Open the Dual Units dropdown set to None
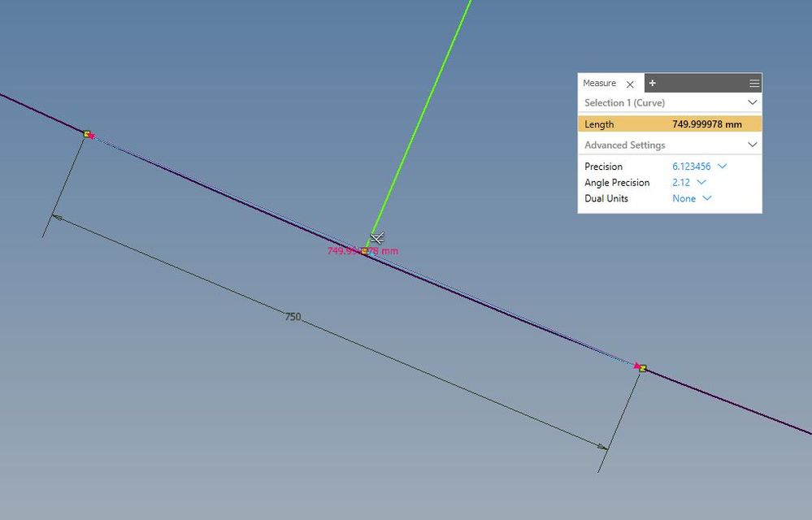The height and width of the screenshot is (520, 812). coord(692,198)
